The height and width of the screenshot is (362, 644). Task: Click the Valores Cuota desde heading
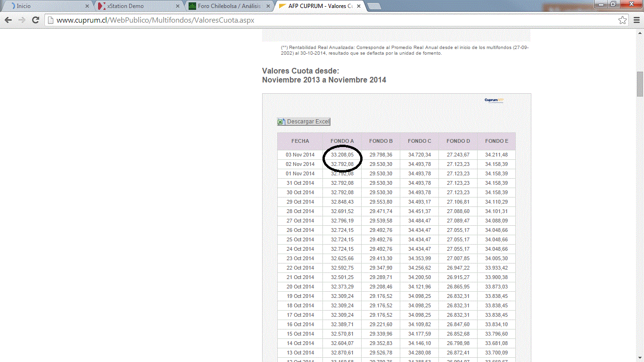[x=324, y=75]
